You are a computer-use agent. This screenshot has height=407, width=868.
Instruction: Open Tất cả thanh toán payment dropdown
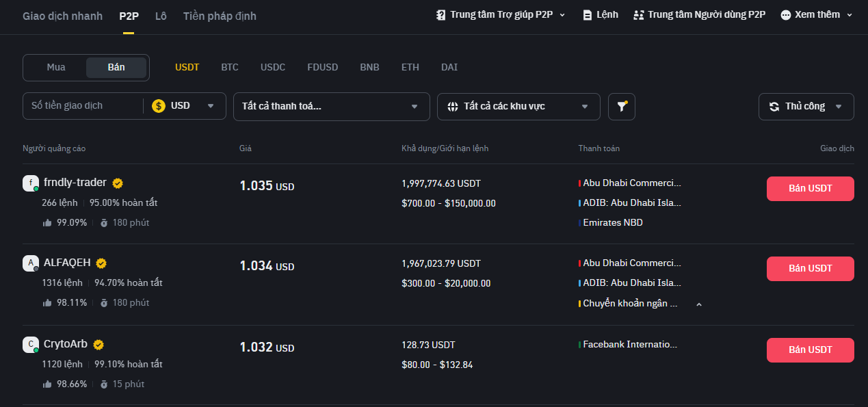[x=331, y=107]
